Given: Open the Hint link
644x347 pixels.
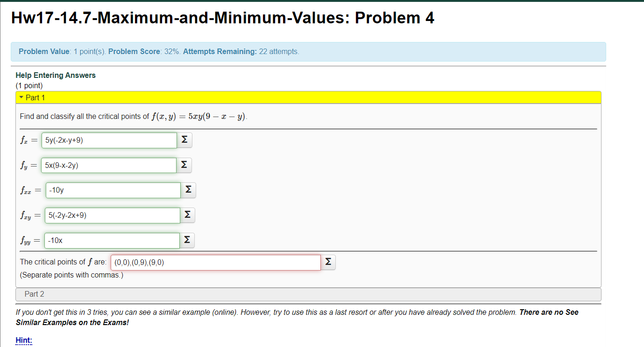Looking at the screenshot, I should click(x=23, y=340).
